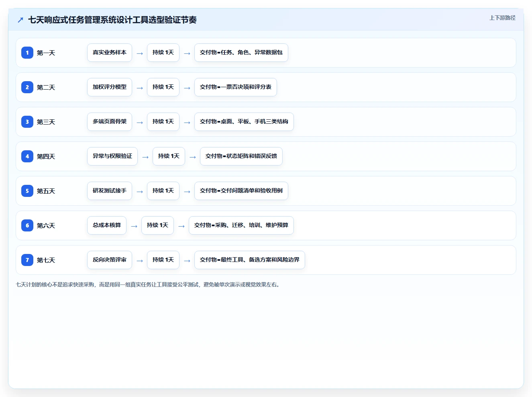The image size is (532, 397).
Task: Click 持续 1天 chip in 第二天 row
Action: [x=163, y=87]
